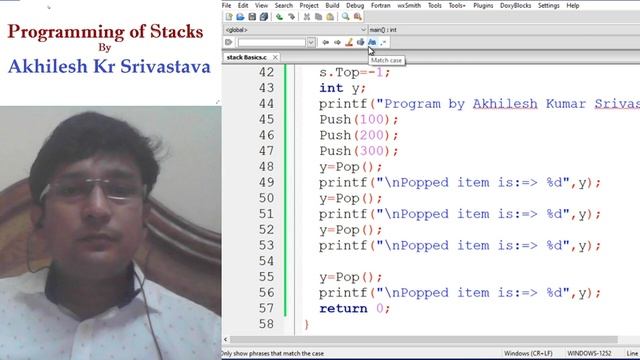
Task: Open the Plugins menu
Action: point(483,6)
